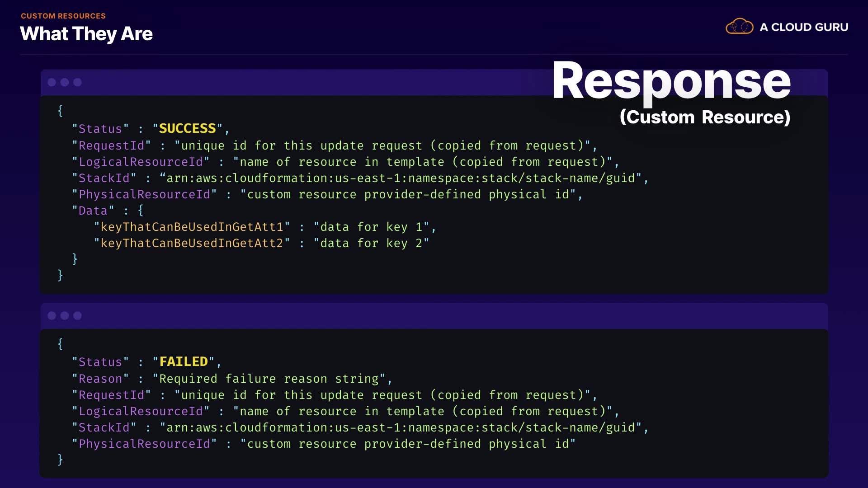868x488 pixels.
Task: Click first dot of bottom code window
Action: 52,315
